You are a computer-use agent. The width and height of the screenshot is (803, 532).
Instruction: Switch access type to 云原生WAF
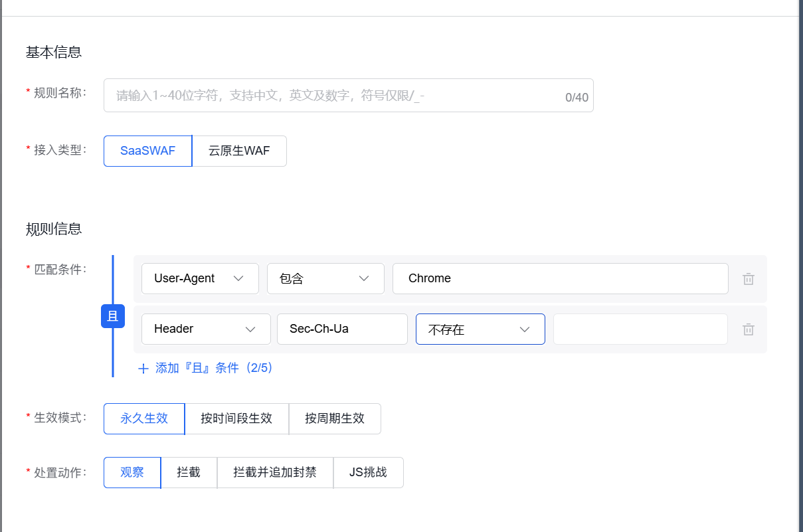pyautogui.click(x=239, y=151)
